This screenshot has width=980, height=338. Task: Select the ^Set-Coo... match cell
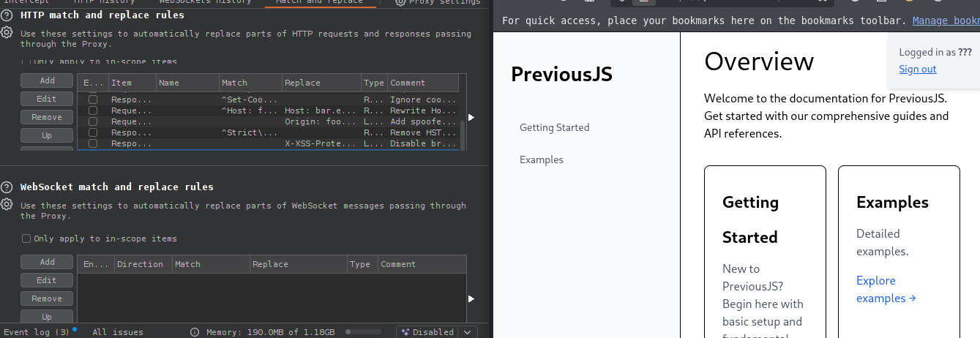[250, 99]
